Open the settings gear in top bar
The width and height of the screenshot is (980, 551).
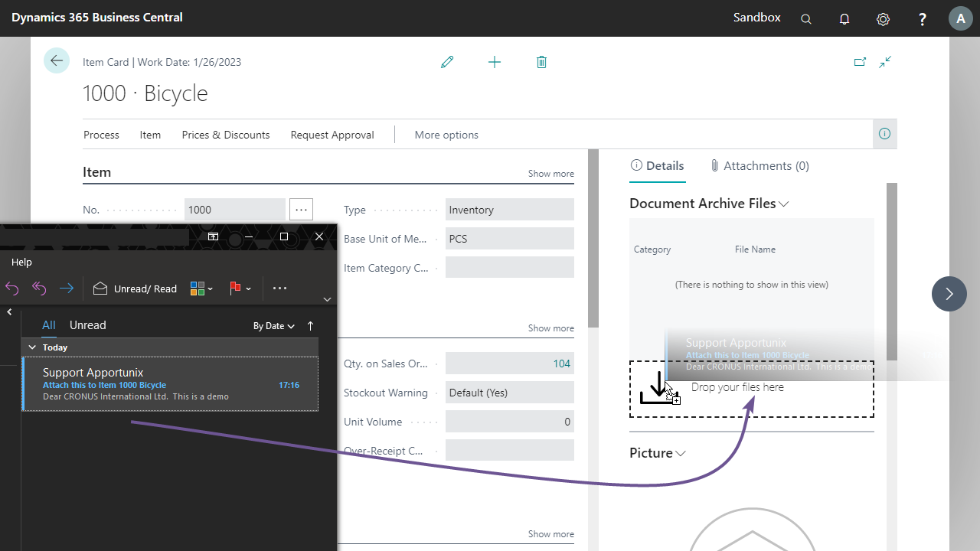pos(883,19)
